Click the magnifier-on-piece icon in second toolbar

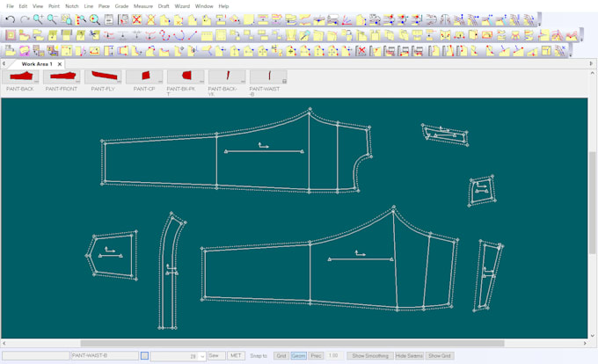coord(304,35)
